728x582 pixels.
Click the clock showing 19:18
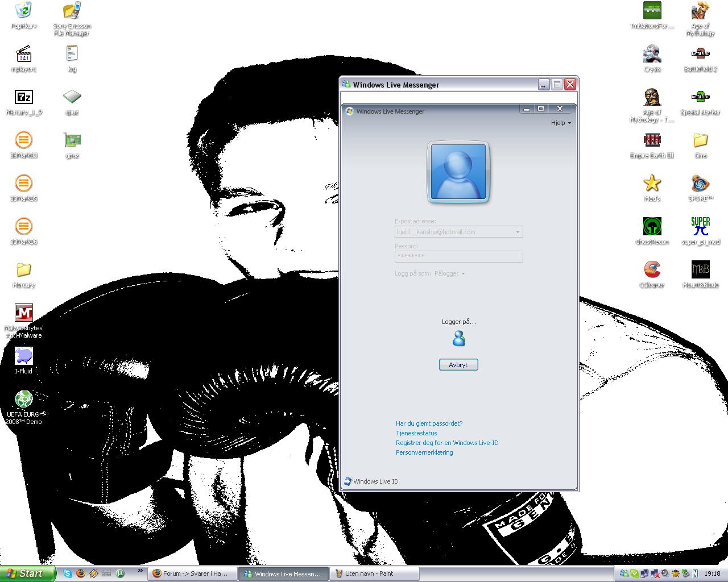point(712,574)
